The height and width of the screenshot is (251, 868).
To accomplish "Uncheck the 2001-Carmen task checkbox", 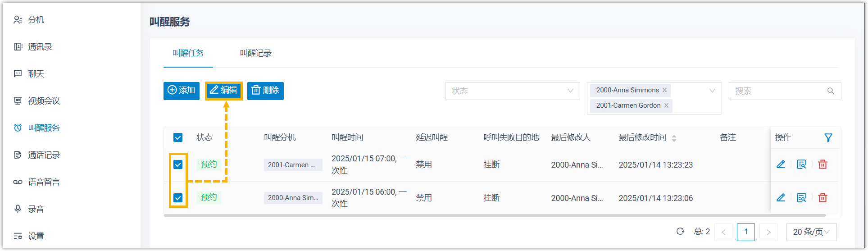I will [178, 164].
